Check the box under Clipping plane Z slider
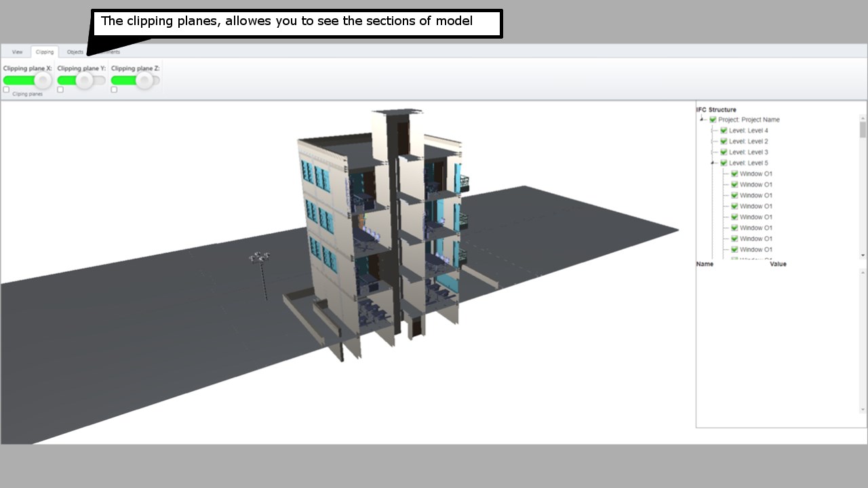The height and width of the screenshot is (488, 868). click(x=113, y=89)
